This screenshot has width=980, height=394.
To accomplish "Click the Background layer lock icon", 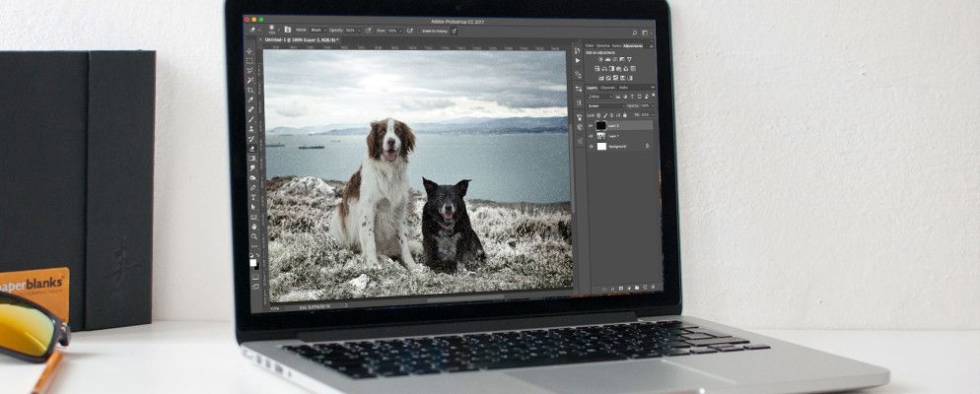I will pos(648,146).
